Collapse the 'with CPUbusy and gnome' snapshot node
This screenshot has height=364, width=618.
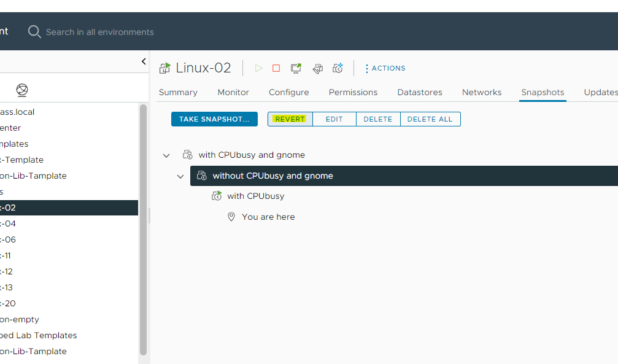tap(166, 156)
